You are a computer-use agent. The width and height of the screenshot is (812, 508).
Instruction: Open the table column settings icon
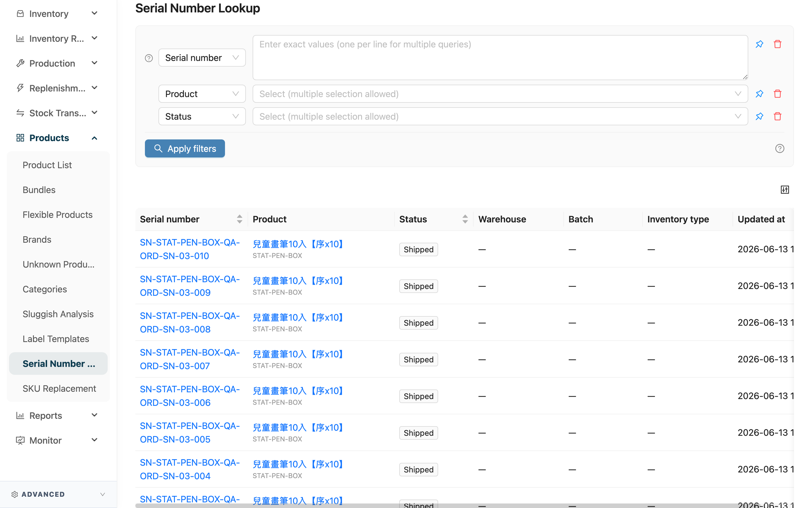785,189
